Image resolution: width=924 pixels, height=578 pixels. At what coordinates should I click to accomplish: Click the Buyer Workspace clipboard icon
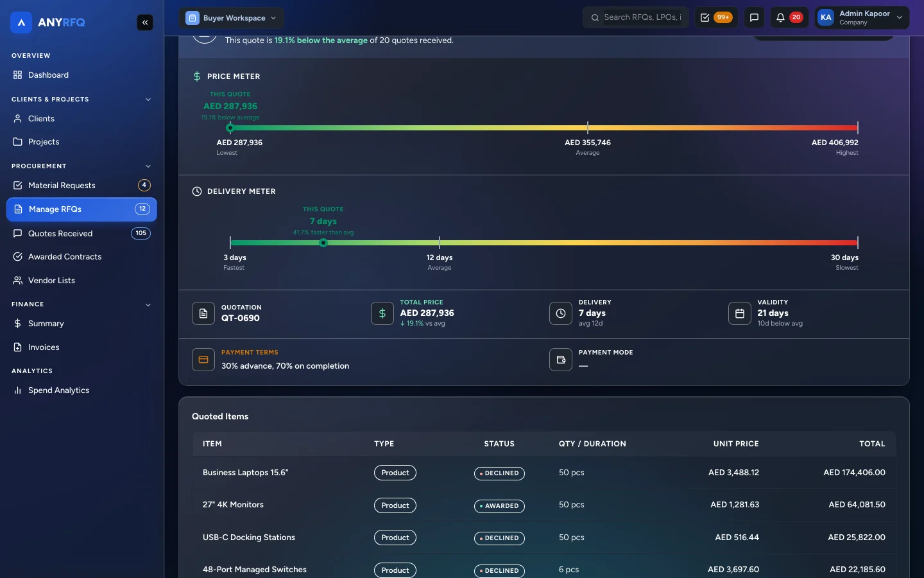(192, 18)
